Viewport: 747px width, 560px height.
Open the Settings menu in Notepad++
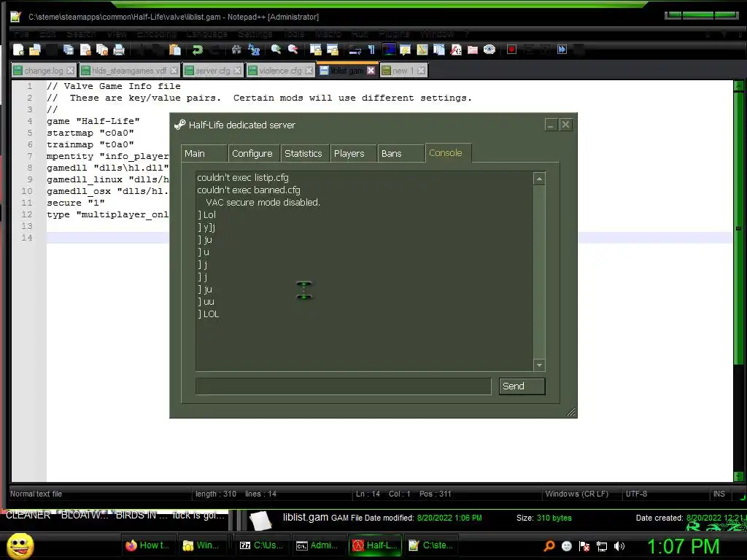tap(255, 34)
